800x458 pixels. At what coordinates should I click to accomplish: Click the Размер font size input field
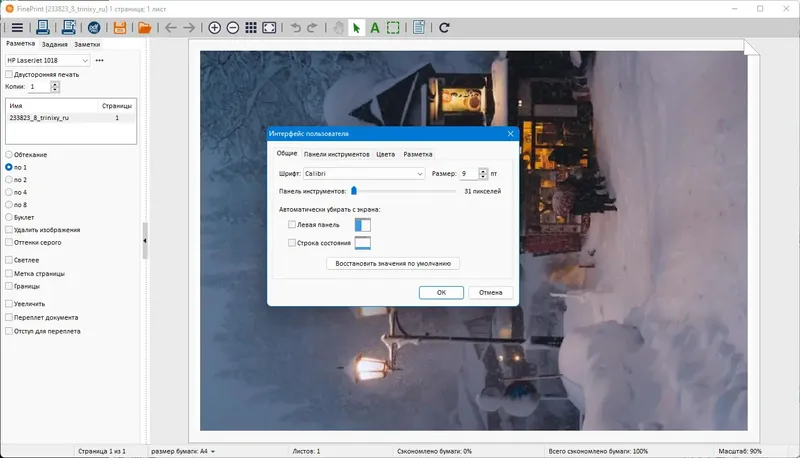468,174
